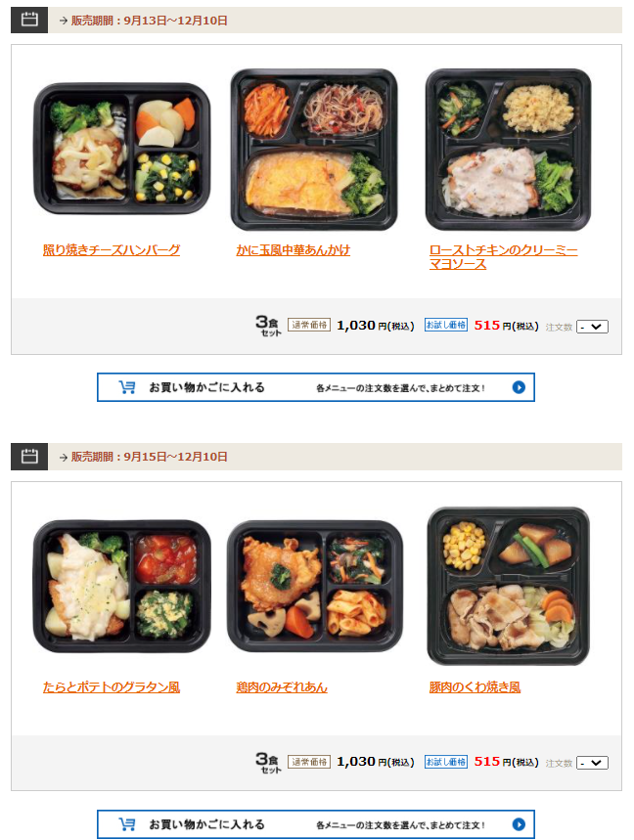The width and height of the screenshot is (634, 840).
Task: Open the かに玉風中華あんかけ link
Action: (294, 250)
